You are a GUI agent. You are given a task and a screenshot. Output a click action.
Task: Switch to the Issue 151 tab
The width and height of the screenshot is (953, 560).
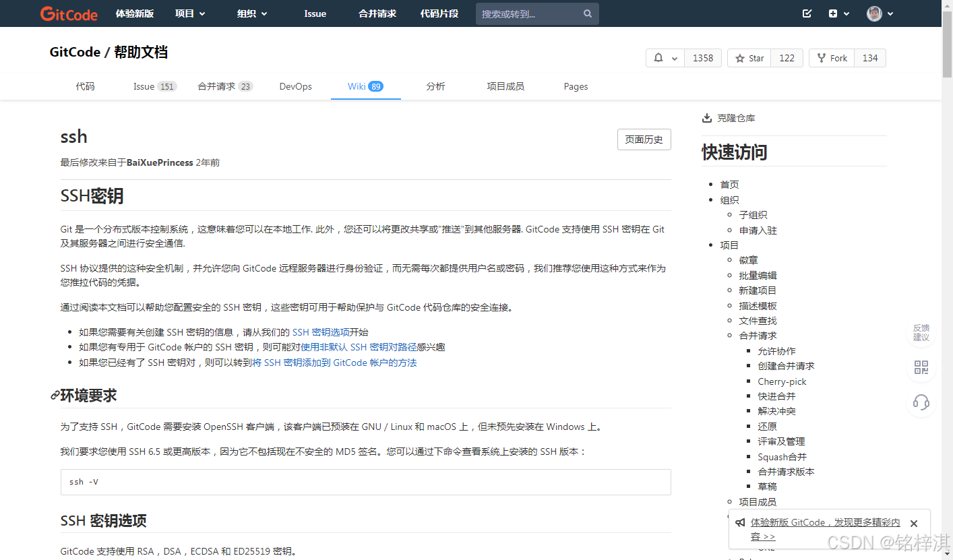click(155, 86)
